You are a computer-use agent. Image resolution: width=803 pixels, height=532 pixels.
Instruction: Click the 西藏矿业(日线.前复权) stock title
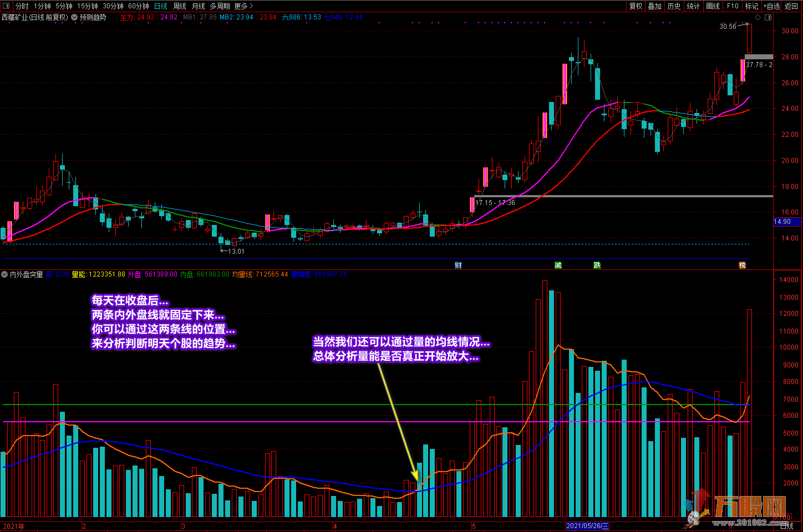[x=35, y=17]
